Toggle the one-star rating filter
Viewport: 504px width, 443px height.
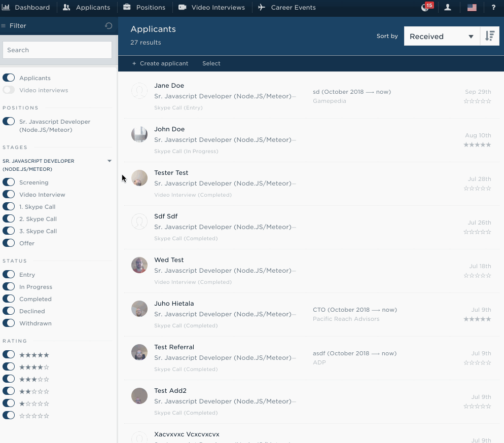9,403
